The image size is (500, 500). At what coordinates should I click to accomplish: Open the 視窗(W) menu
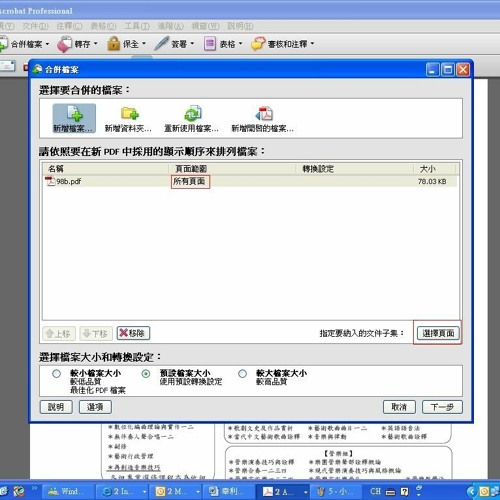[x=206, y=26]
